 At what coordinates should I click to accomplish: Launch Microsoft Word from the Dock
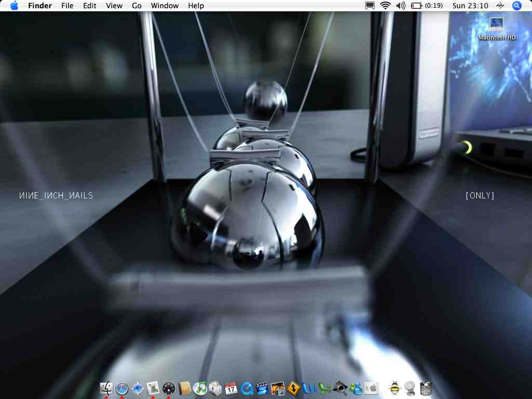click(x=309, y=388)
